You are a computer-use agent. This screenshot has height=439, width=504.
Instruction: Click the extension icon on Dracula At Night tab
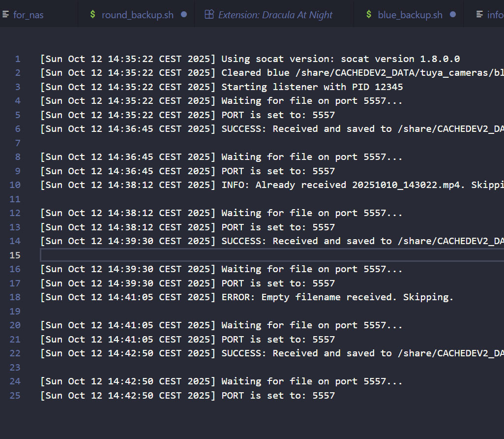209,15
